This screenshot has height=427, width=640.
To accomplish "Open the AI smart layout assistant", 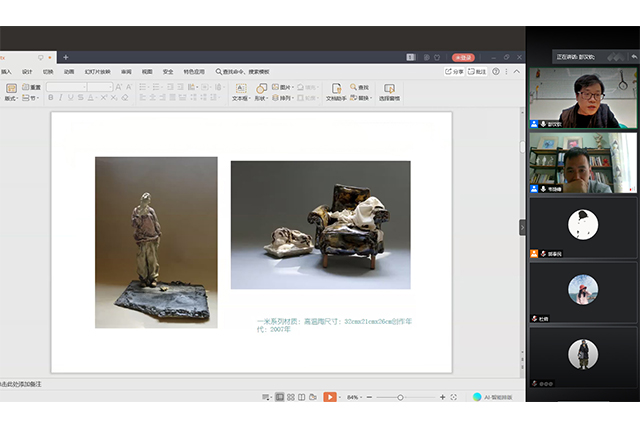I will 494,397.
